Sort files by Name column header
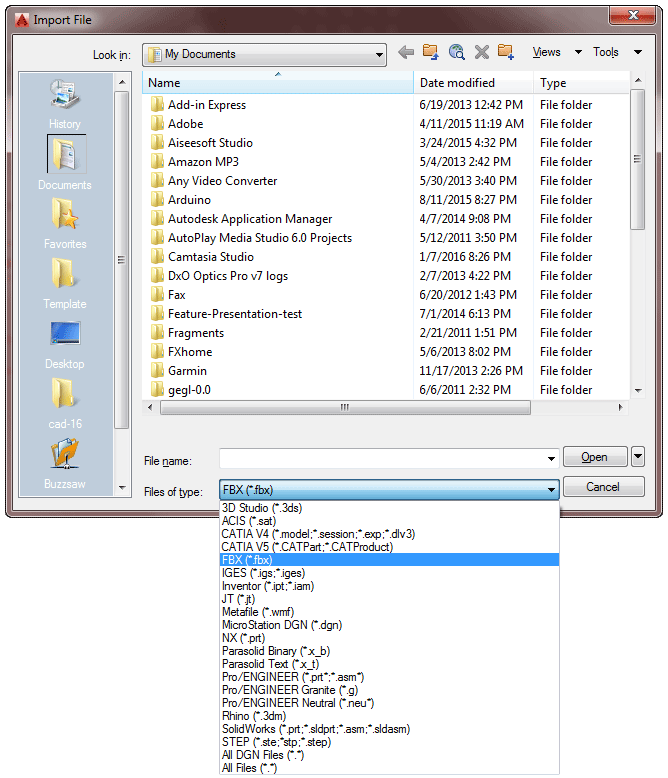This screenshot has width=668, height=778. tap(277, 83)
